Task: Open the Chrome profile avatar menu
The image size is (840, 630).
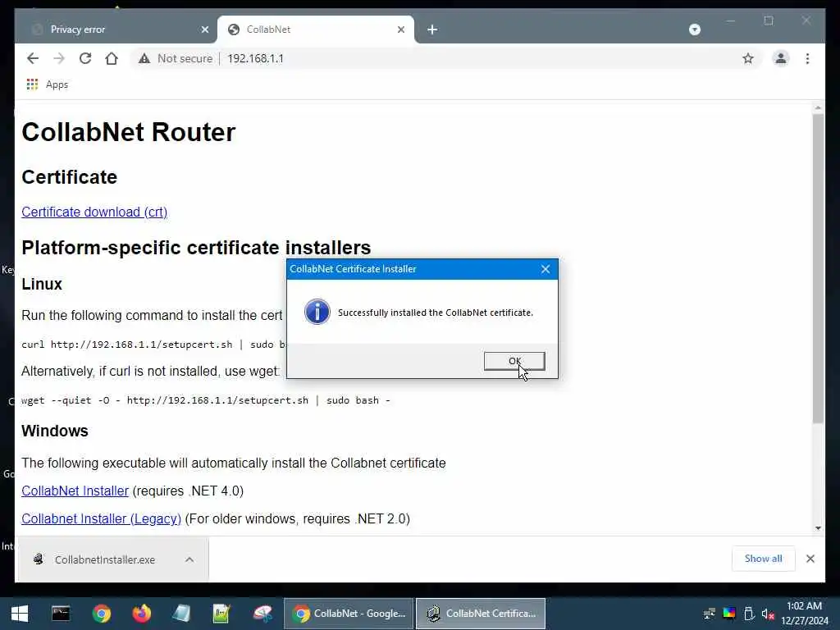Action: tap(781, 58)
